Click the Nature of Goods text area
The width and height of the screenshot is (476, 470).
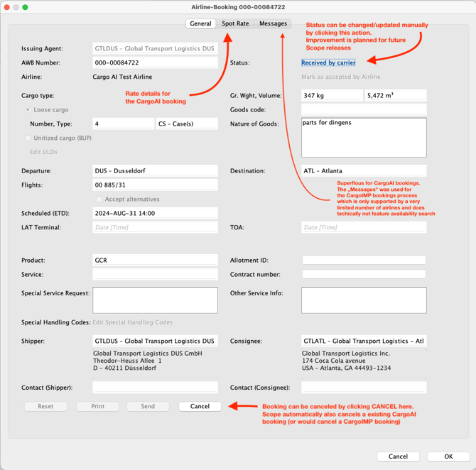pos(364,138)
